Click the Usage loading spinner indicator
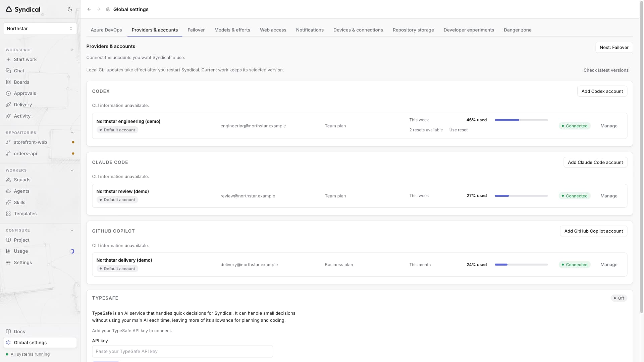The image size is (644, 362). (x=72, y=251)
